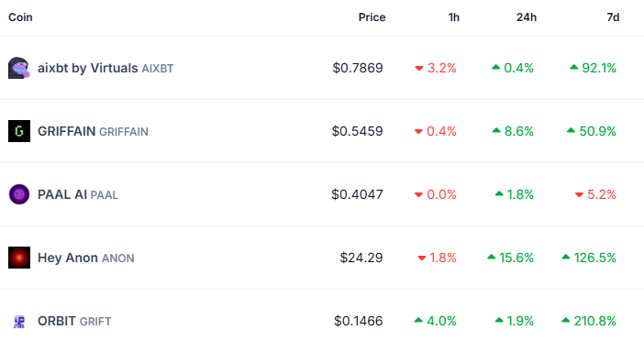This screenshot has width=644, height=352.
Task: Click the GRIFFAIN green G logo icon
Action: point(19,131)
